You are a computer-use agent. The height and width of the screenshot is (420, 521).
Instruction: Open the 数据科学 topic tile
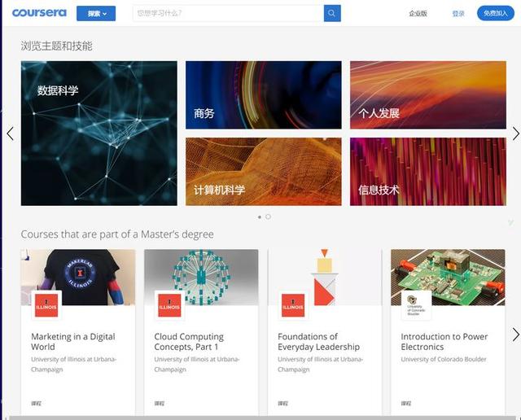(99, 133)
